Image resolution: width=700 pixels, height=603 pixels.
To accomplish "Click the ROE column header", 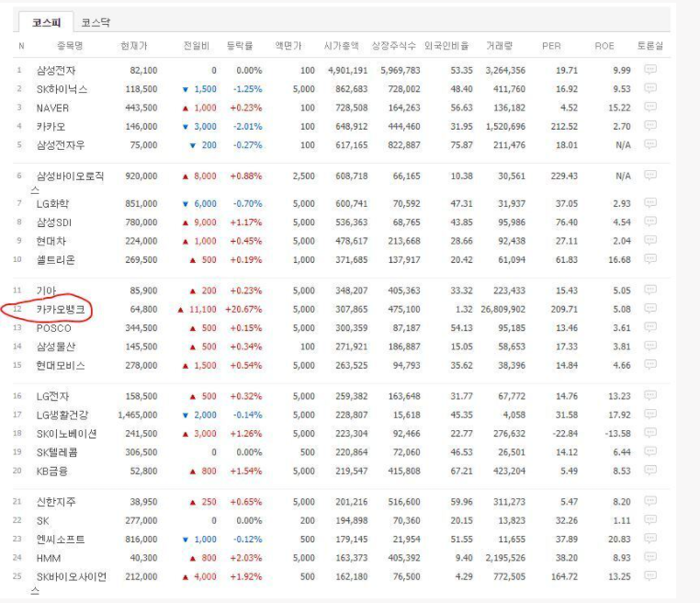I will [604, 46].
